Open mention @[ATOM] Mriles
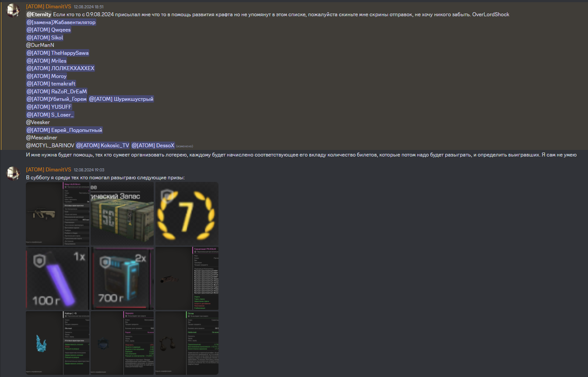Image resolution: width=588 pixels, height=377 pixels. click(46, 60)
